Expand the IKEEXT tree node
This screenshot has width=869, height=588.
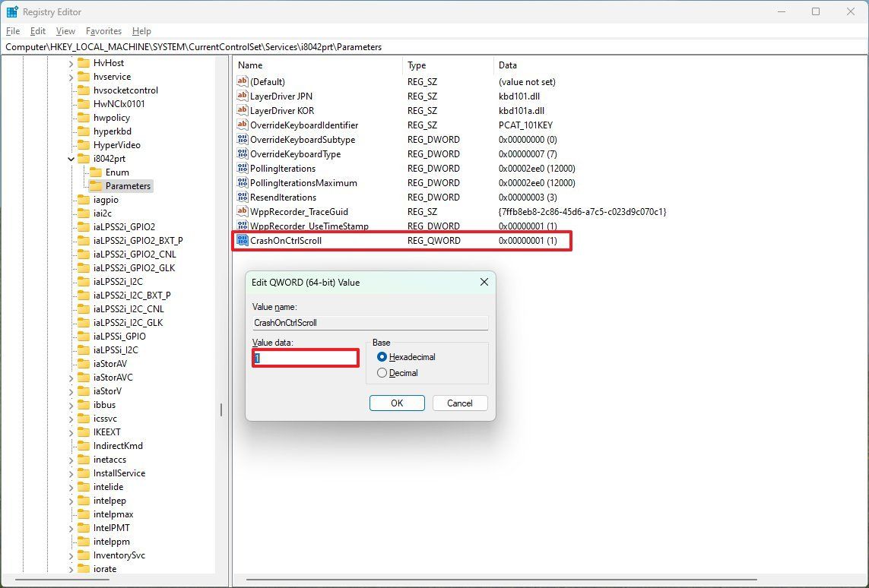click(71, 432)
